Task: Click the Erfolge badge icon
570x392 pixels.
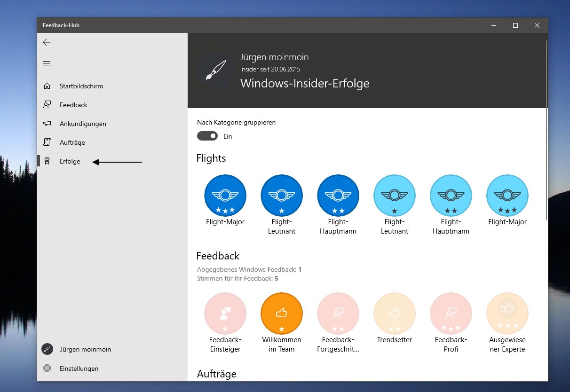Action: coord(47,161)
